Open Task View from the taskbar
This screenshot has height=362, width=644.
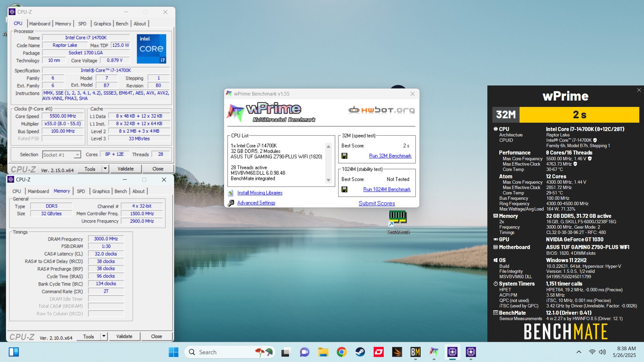pyautogui.click(x=285, y=352)
